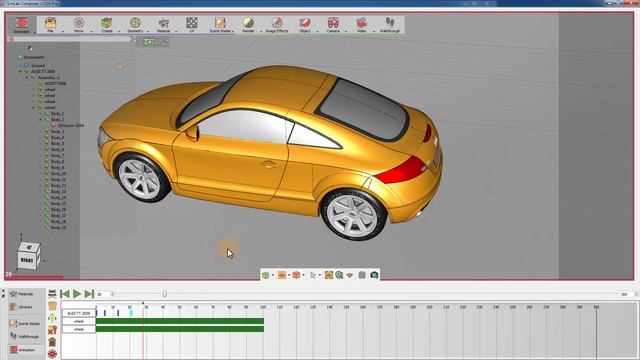Click the fit-all icon left of magnifier
Screen dimensions: 640x360
pyautogui.click(x=329, y=275)
